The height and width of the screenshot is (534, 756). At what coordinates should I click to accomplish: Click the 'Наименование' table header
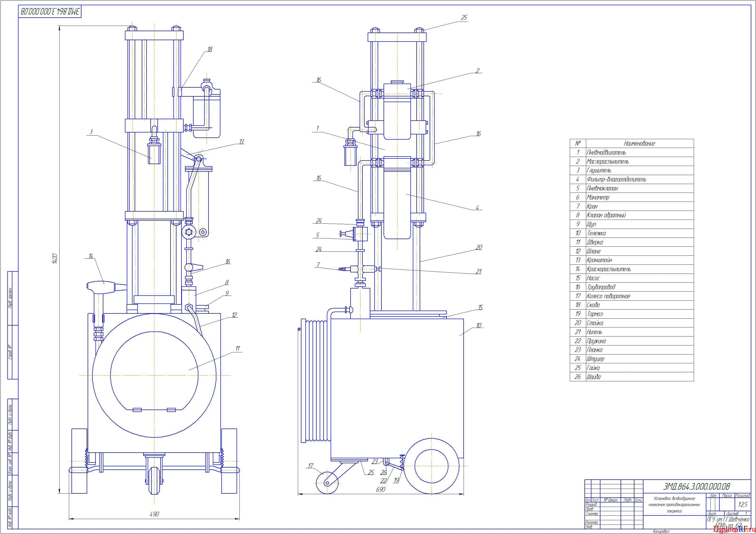[x=639, y=144]
